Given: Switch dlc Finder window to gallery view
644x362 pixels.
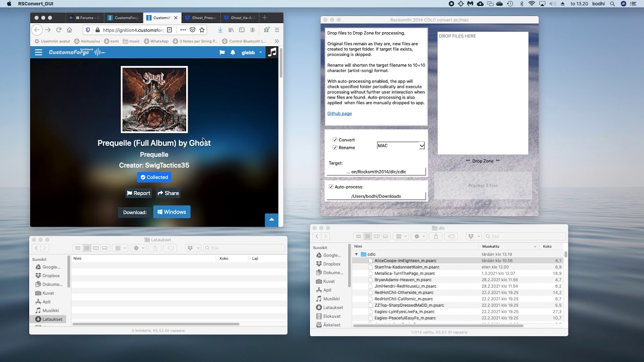Looking at the screenshot, I should tap(386, 236).
